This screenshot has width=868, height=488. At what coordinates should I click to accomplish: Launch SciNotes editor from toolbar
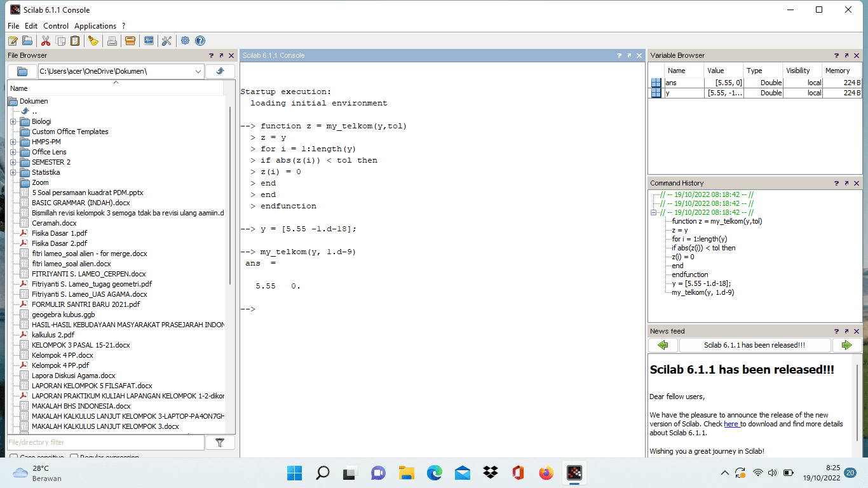click(13, 41)
